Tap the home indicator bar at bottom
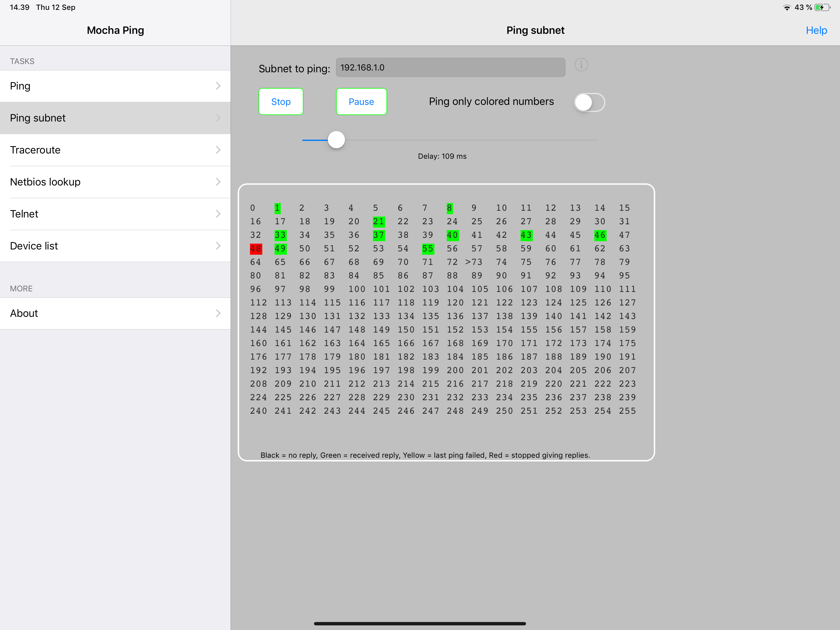Image resolution: width=840 pixels, height=630 pixels. tap(420, 623)
